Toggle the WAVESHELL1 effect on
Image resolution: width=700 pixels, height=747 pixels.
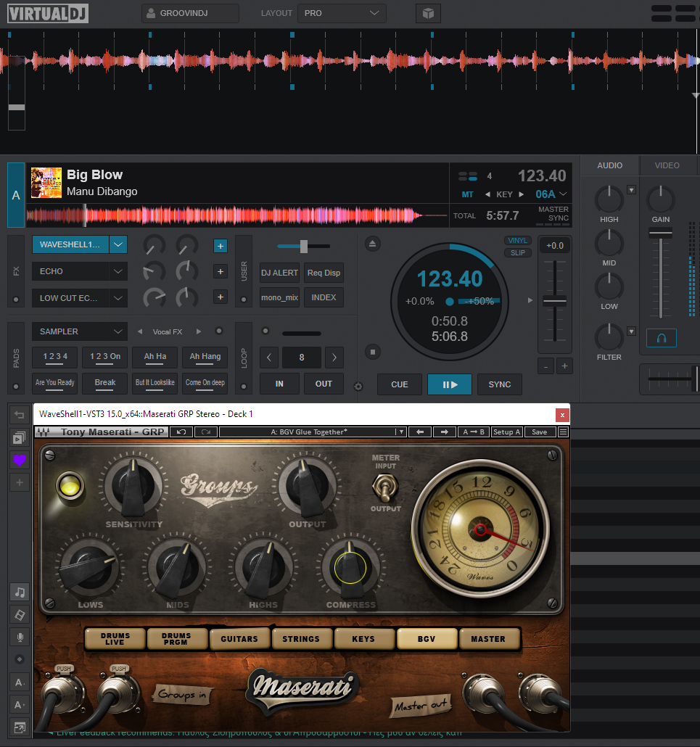click(70, 244)
